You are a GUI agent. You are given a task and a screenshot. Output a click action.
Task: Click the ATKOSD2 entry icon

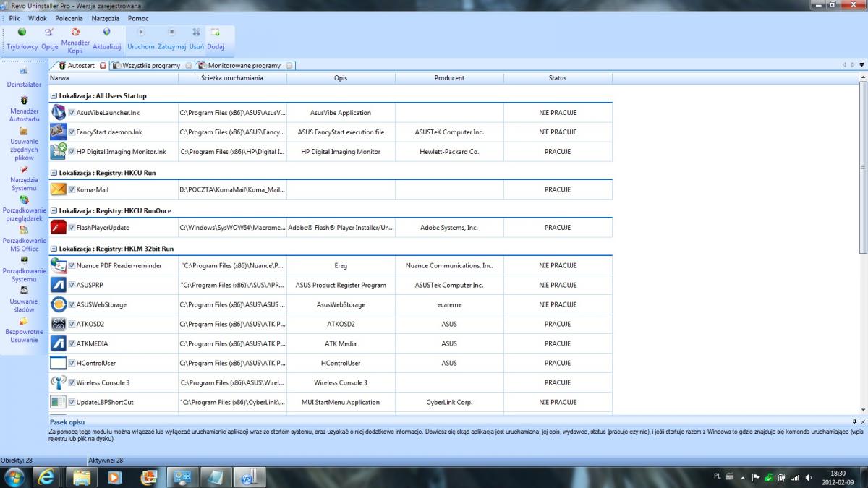pos(59,324)
